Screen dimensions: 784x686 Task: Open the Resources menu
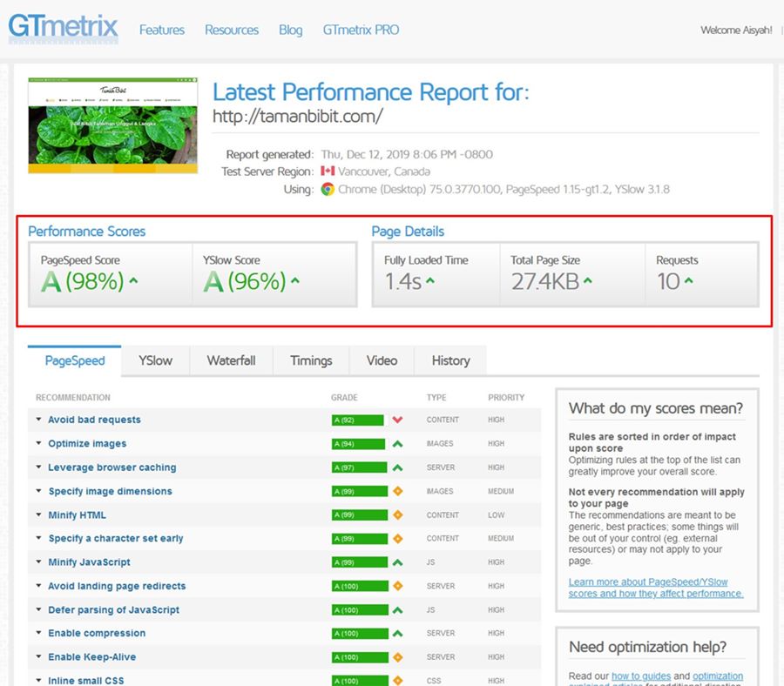point(232,29)
